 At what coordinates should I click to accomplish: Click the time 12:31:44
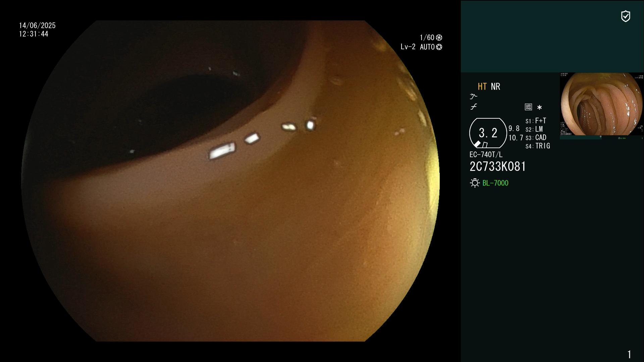[x=34, y=34]
